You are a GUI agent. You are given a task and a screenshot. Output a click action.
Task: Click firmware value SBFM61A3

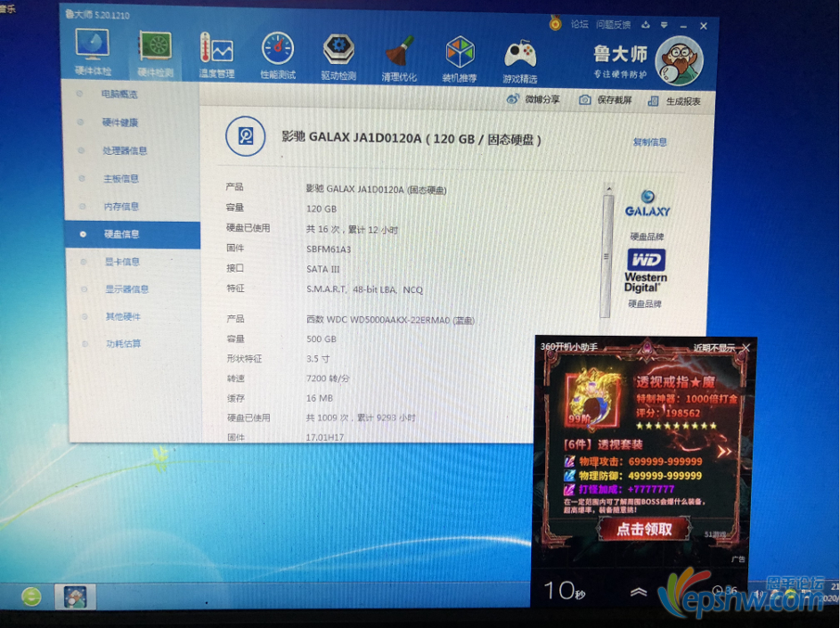pyautogui.click(x=328, y=250)
